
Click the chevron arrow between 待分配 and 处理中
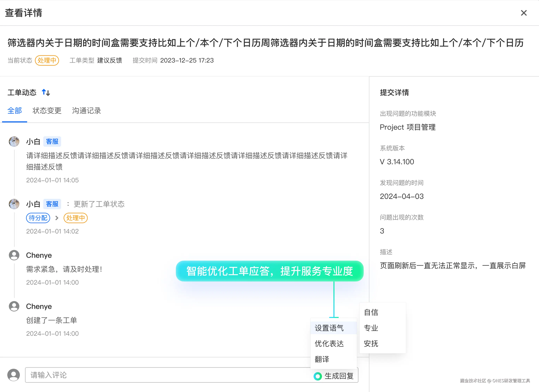pos(57,218)
